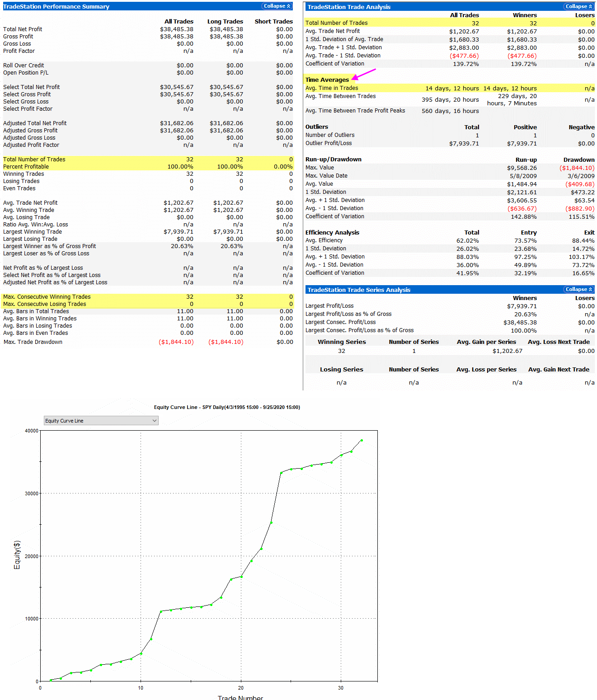Click the Long Trades column header

point(225,22)
